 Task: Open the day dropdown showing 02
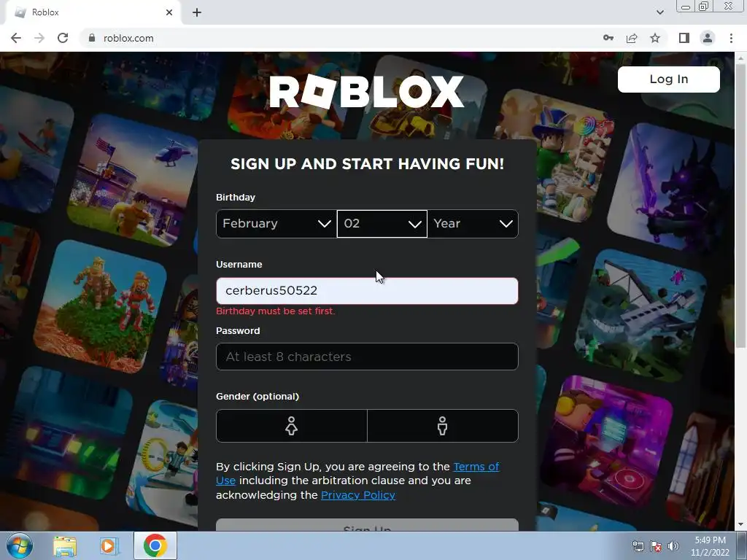coord(382,224)
